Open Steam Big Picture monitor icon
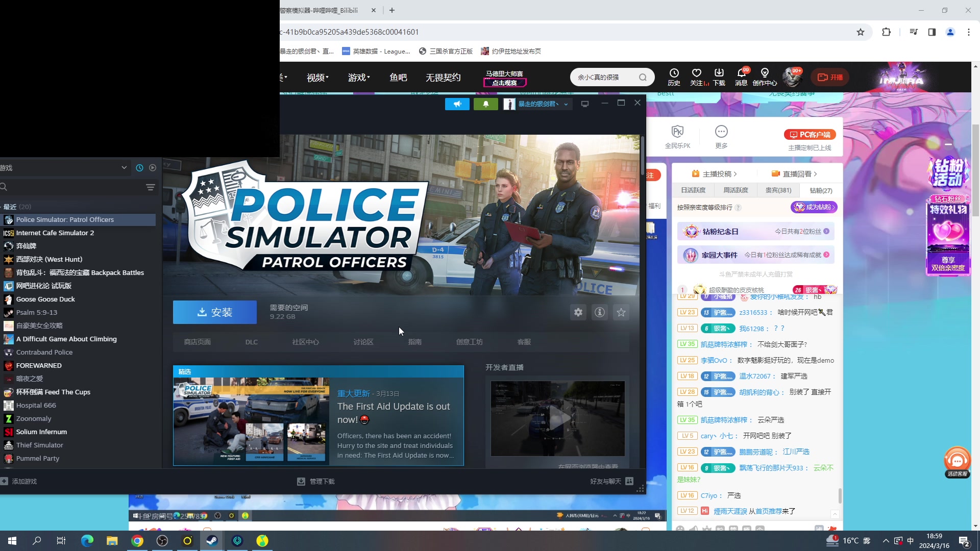 pos(585,104)
